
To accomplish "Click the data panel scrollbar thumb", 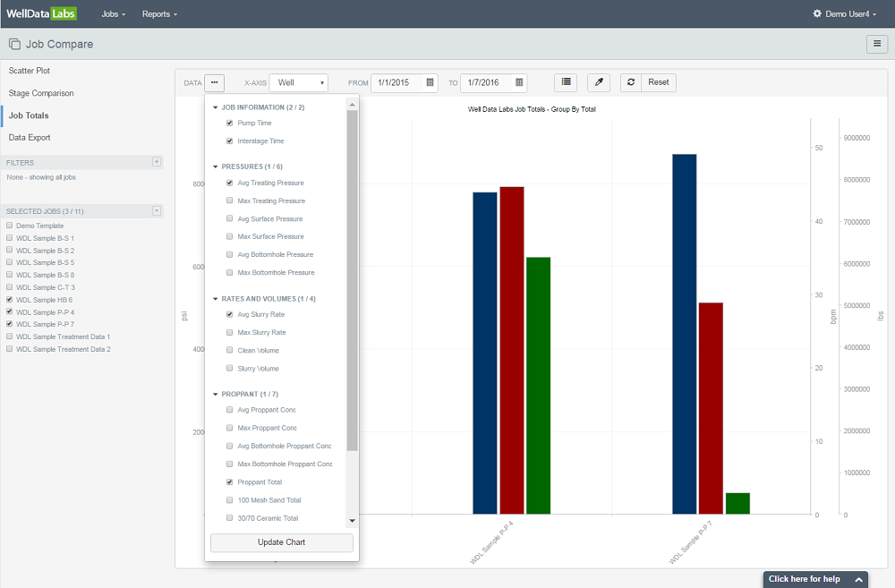I will coord(352,280).
